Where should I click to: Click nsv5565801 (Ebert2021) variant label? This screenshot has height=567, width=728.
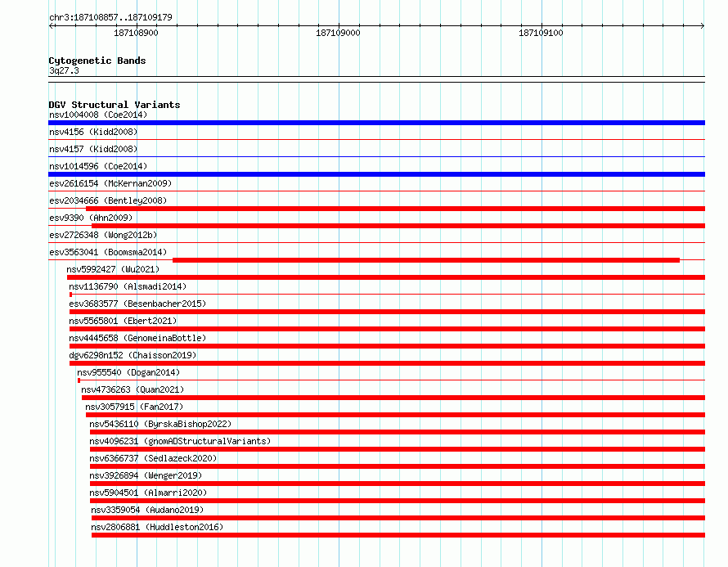tap(123, 321)
